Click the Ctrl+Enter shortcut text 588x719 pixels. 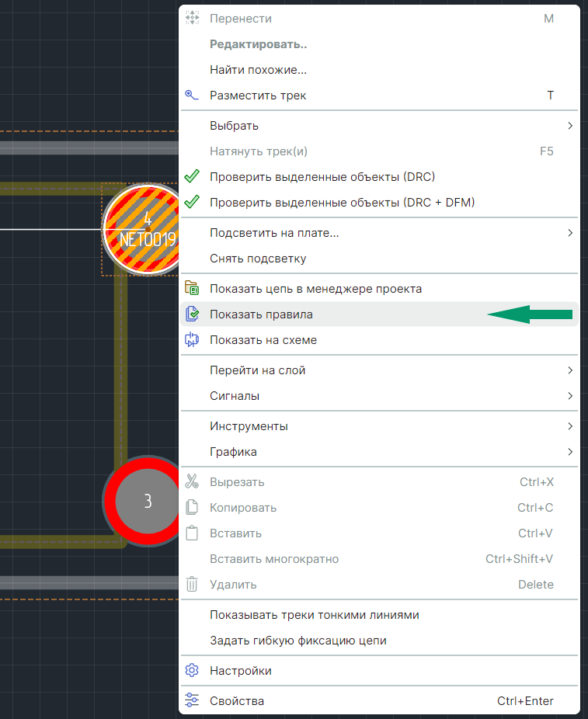pos(525,700)
